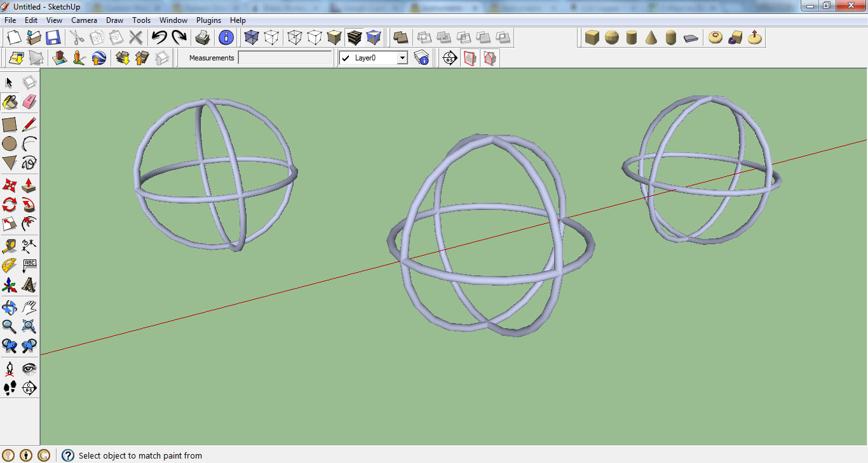The width and height of the screenshot is (868, 463).
Task: Open the Window menu
Action: click(173, 20)
